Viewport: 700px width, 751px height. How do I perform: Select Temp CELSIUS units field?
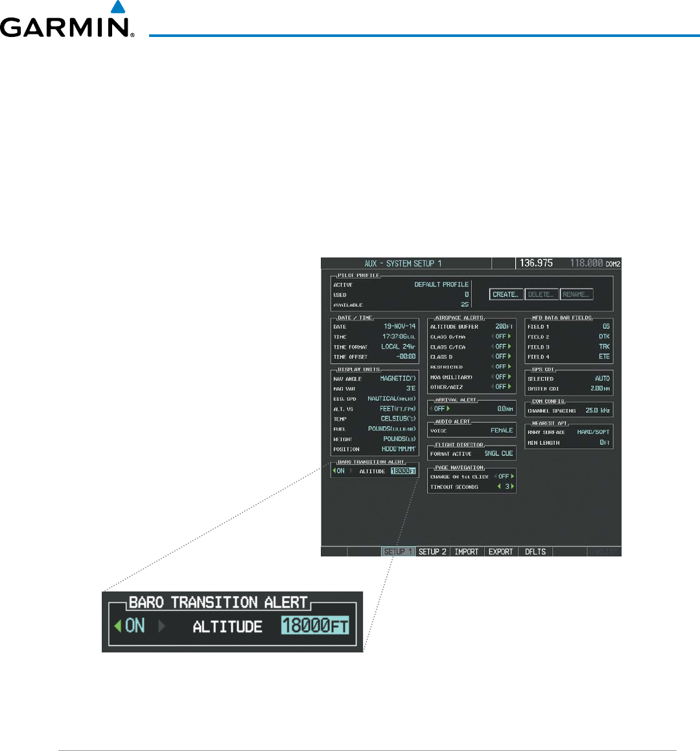coord(399,419)
